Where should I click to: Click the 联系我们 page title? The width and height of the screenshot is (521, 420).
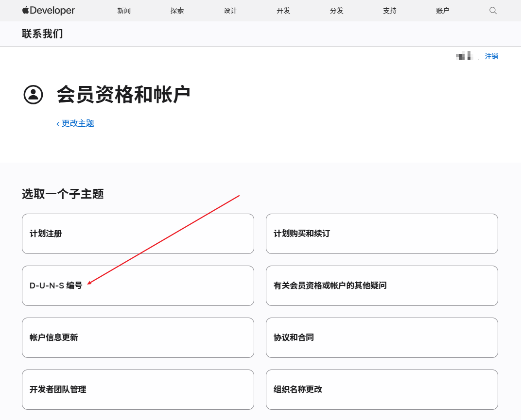coord(42,34)
